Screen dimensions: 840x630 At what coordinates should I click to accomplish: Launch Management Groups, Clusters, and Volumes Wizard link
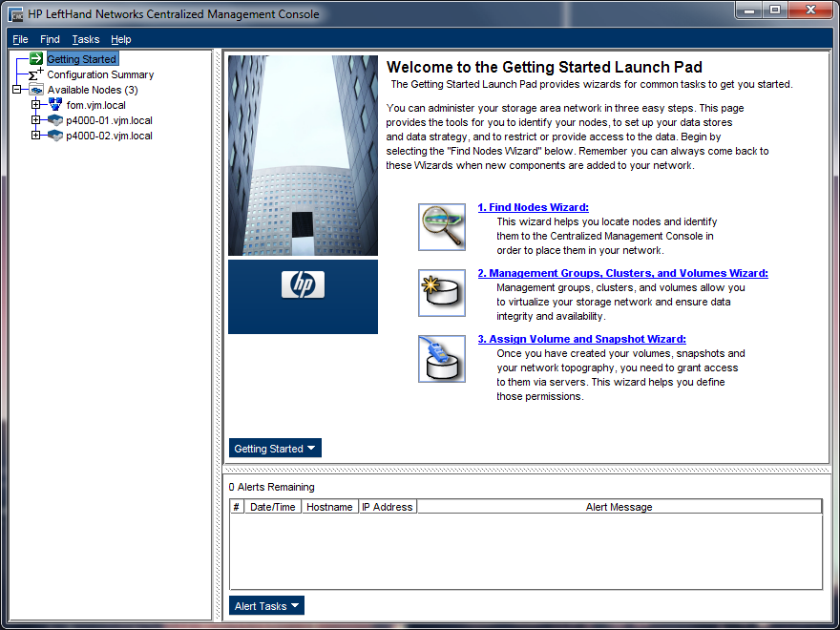(x=622, y=273)
